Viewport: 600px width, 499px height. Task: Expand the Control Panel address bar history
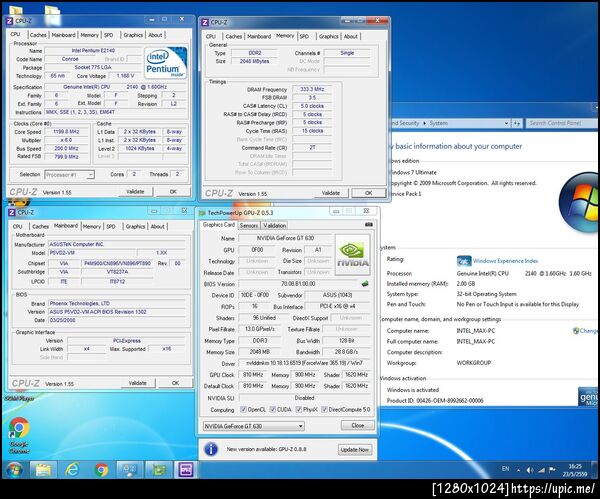[x=506, y=123]
